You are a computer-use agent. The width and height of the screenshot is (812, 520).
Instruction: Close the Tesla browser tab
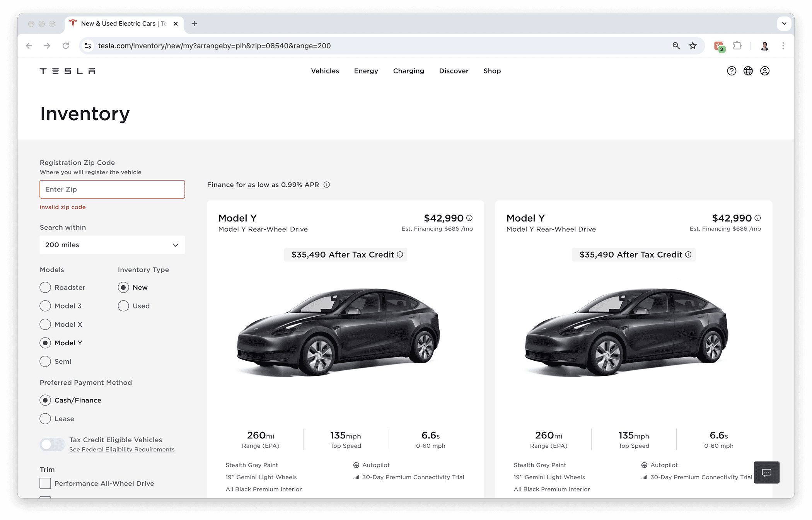pyautogui.click(x=176, y=24)
